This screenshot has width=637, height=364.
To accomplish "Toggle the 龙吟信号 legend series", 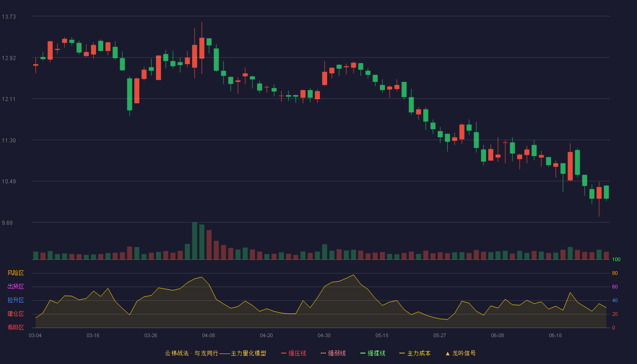I will tap(460, 353).
